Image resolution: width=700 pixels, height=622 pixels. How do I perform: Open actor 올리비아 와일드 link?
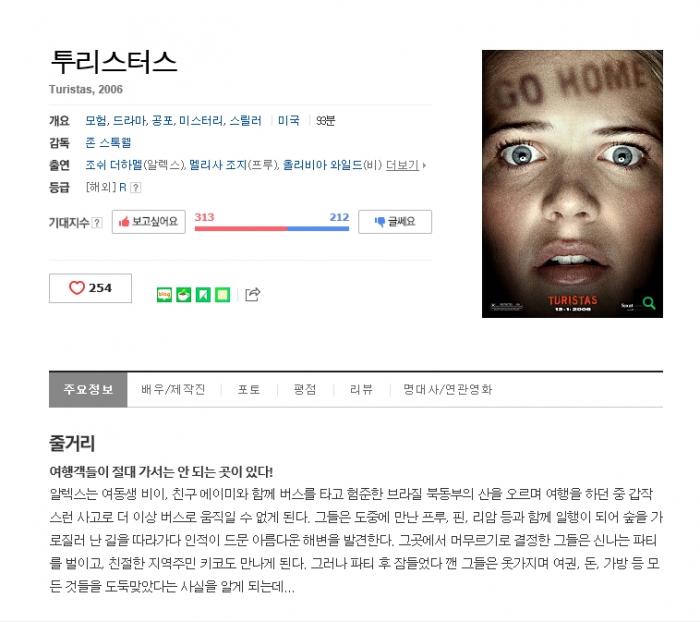click(x=322, y=165)
